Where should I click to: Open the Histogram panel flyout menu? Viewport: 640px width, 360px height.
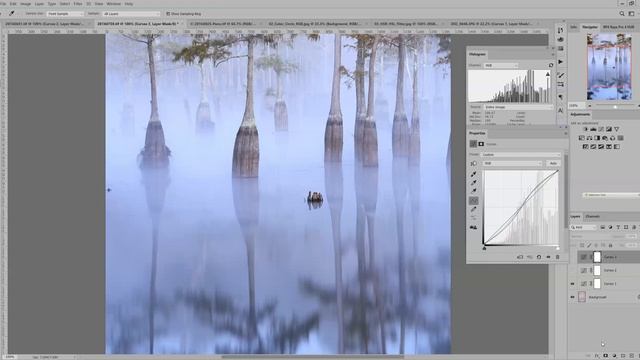pyautogui.click(x=553, y=54)
